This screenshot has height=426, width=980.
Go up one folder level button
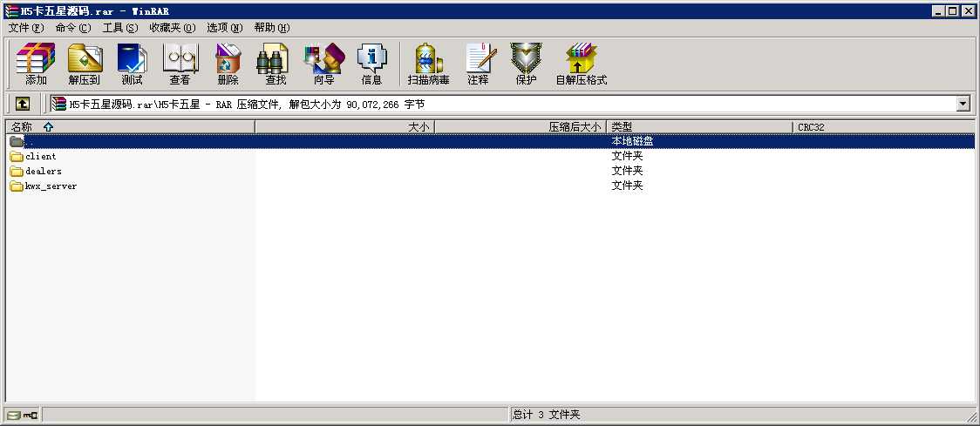click(23, 104)
